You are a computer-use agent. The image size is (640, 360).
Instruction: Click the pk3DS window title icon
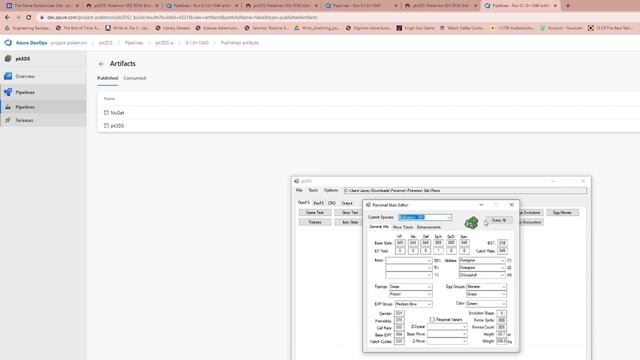[297, 181]
